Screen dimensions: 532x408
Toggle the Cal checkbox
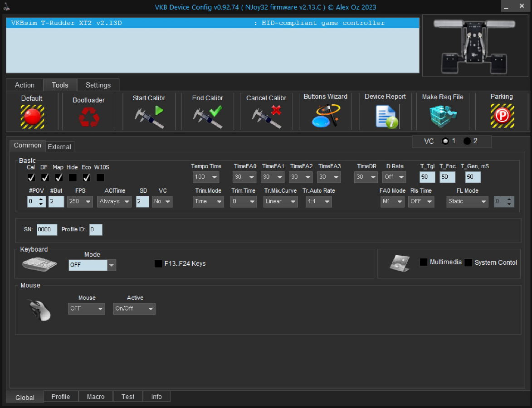[31, 177]
